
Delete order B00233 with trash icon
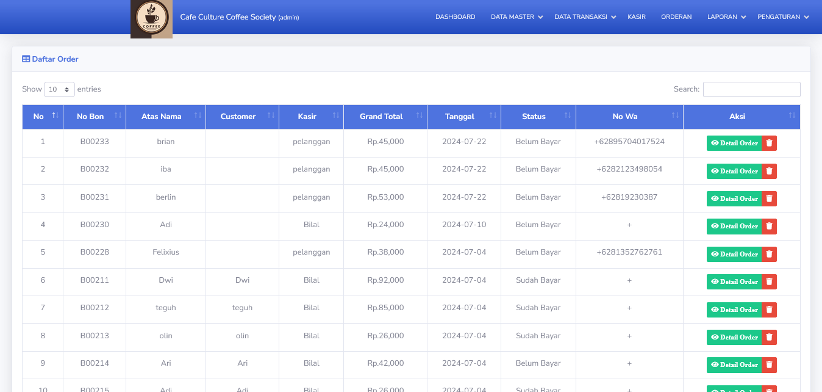pos(769,143)
